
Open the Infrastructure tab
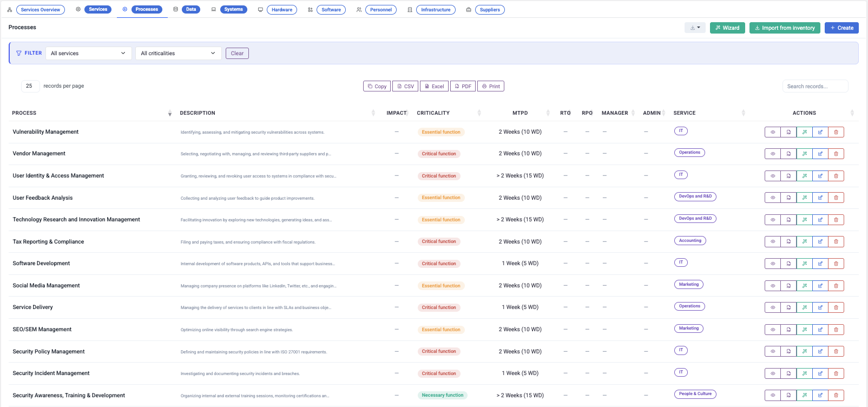pos(436,10)
